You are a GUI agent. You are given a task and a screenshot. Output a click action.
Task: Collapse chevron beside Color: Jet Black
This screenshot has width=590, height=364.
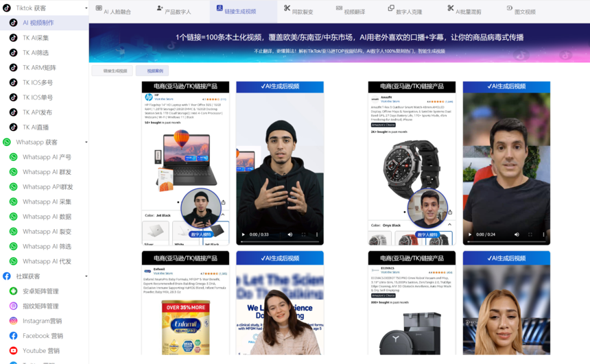[x=223, y=215]
